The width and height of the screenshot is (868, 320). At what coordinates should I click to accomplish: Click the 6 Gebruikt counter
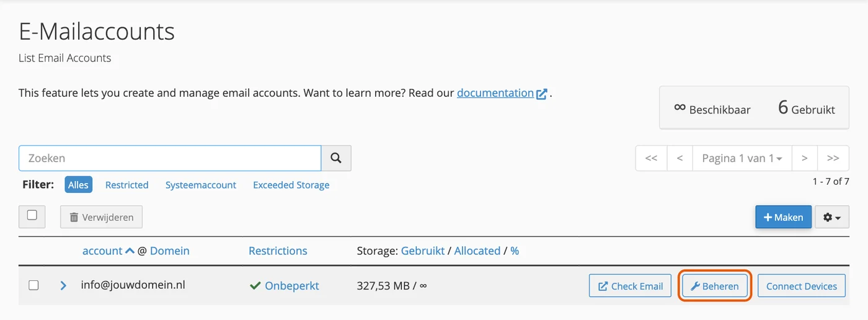[807, 108]
